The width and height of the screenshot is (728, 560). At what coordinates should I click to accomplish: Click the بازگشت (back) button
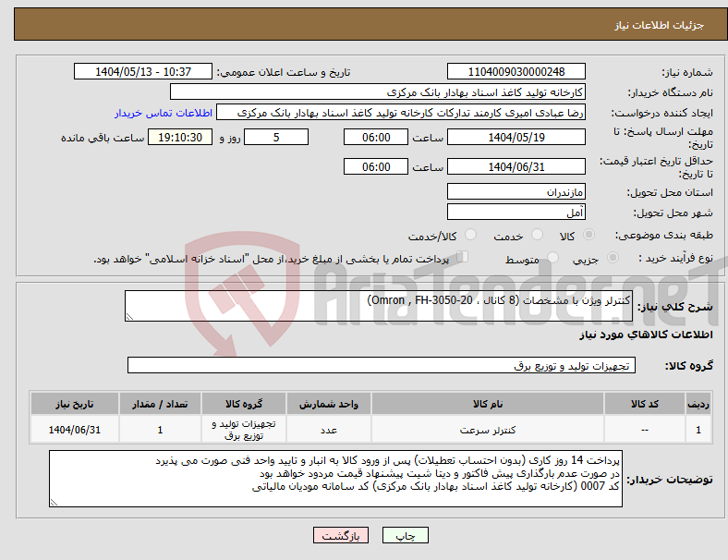pos(341,535)
